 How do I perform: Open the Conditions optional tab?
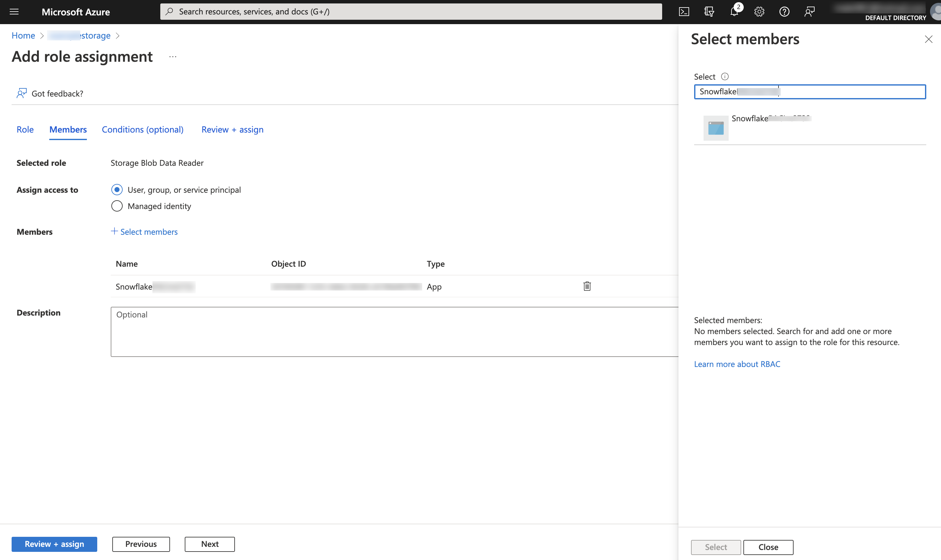click(143, 129)
